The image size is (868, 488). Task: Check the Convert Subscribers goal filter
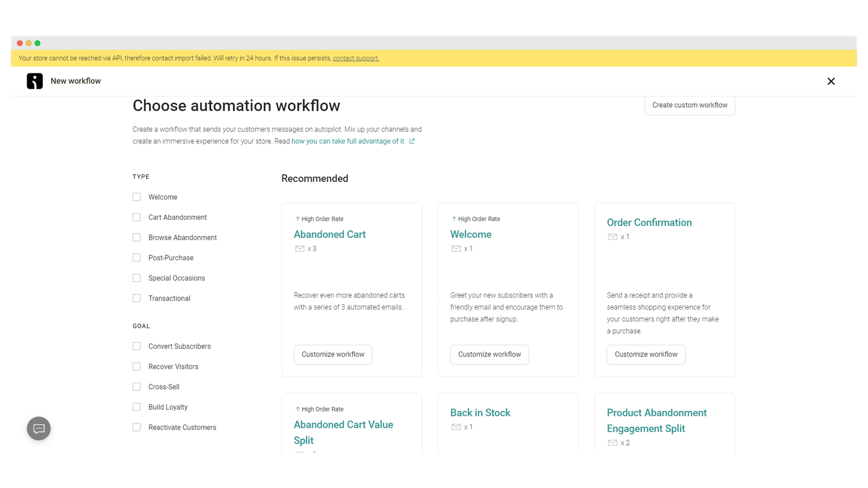tap(137, 346)
